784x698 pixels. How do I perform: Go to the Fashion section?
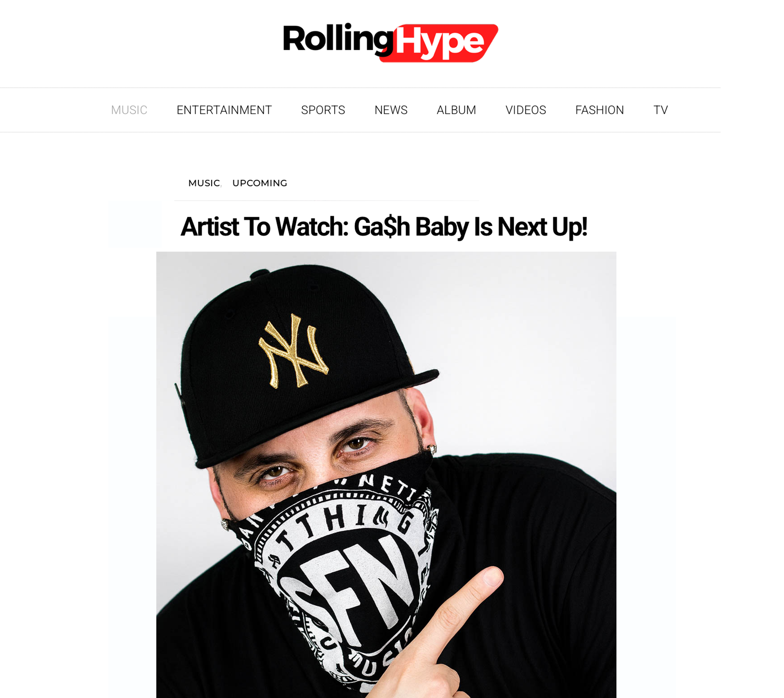coord(599,110)
